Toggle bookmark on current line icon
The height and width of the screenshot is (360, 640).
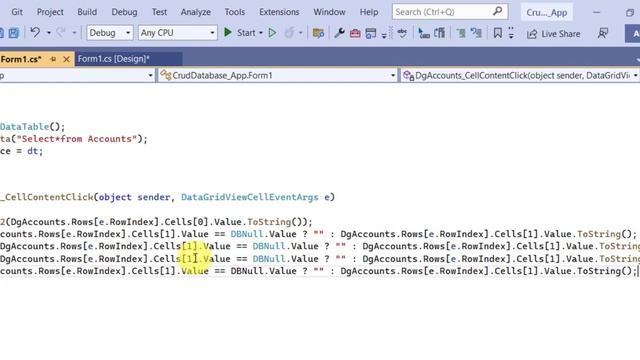pyautogui.click(x=498, y=33)
